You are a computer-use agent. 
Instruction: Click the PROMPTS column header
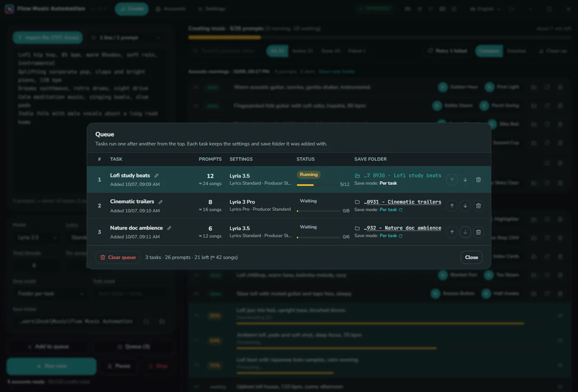click(210, 159)
